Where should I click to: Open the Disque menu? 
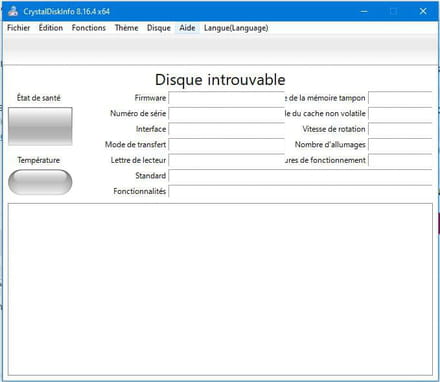[159, 28]
